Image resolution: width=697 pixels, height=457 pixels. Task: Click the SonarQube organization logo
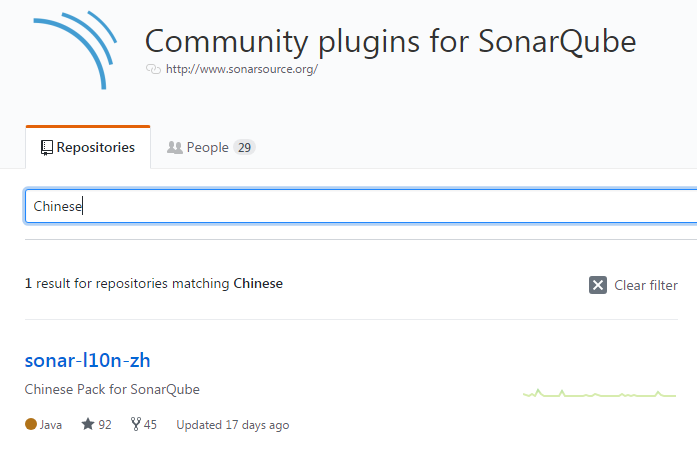pos(75,50)
